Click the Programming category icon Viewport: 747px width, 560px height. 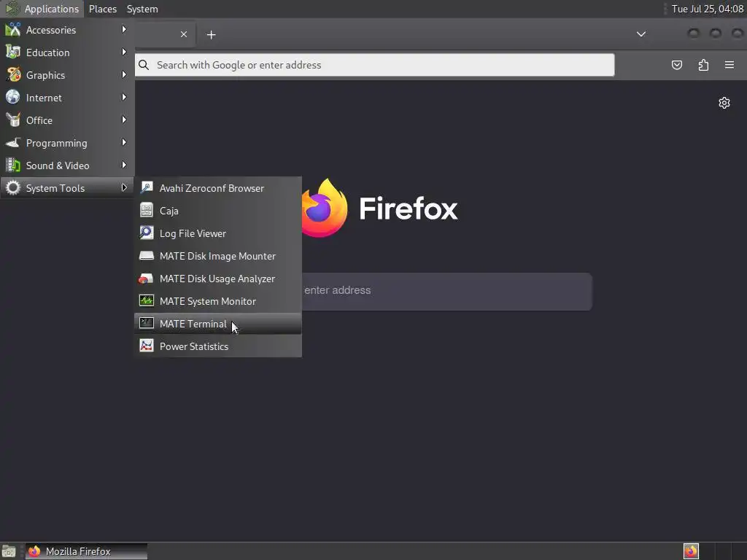pyautogui.click(x=13, y=142)
